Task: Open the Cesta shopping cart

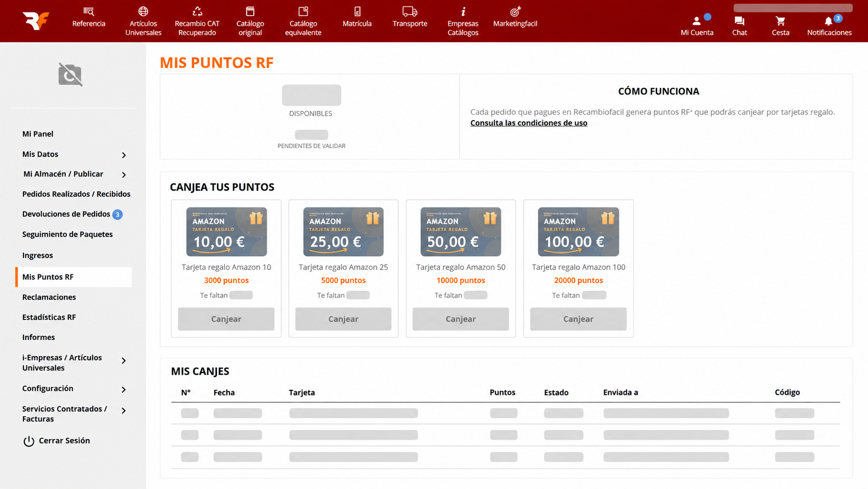Action: (x=780, y=21)
